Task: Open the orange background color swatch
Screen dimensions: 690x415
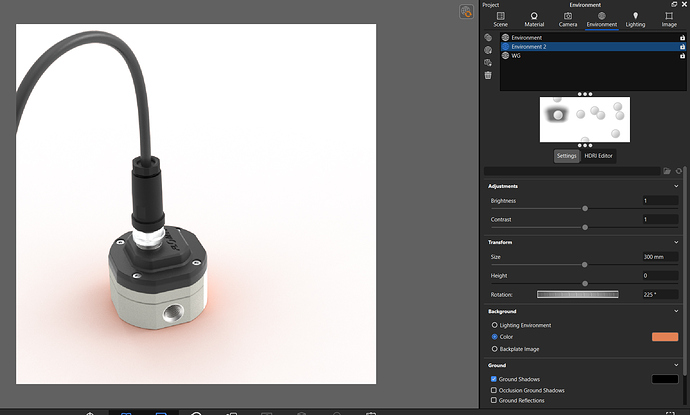Action: (664, 337)
